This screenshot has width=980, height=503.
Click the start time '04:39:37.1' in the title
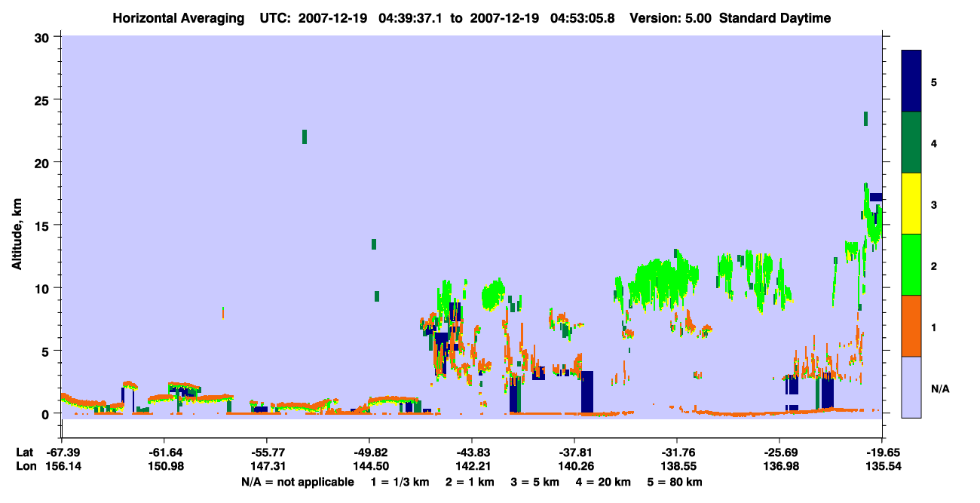(411, 18)
